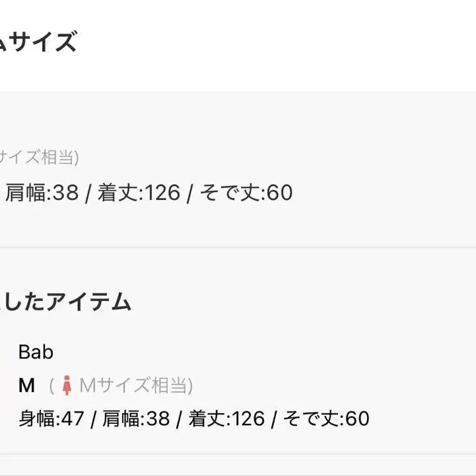The image size is (476, 476).
Task: Click the red female figure icon
Action: tap(67, 386)
